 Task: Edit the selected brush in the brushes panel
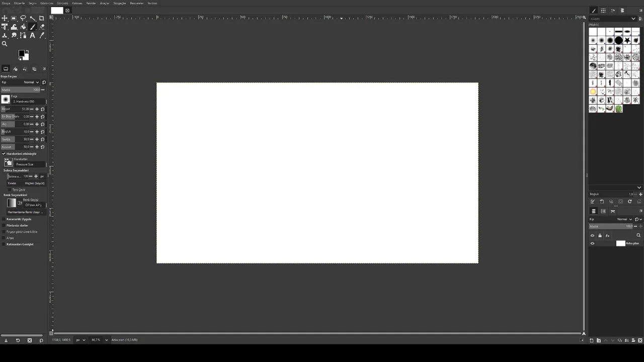[593, 202]
